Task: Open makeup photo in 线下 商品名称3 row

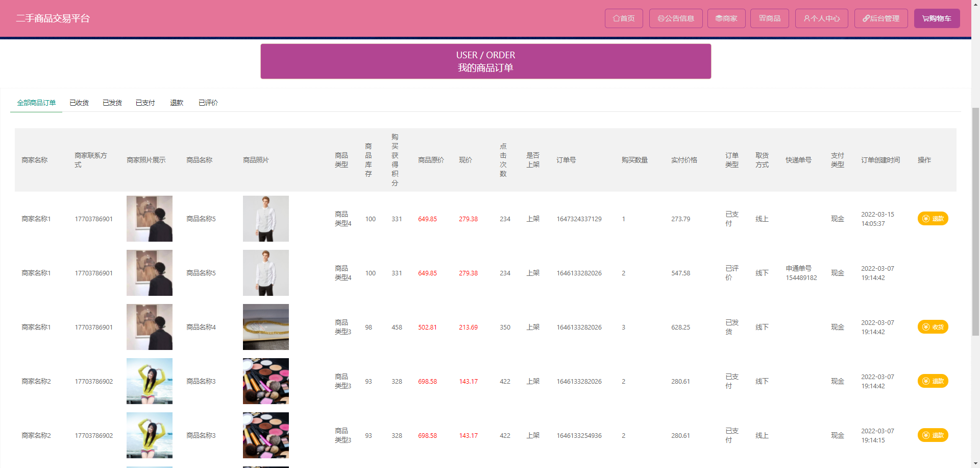Action: tap(266, 381)
